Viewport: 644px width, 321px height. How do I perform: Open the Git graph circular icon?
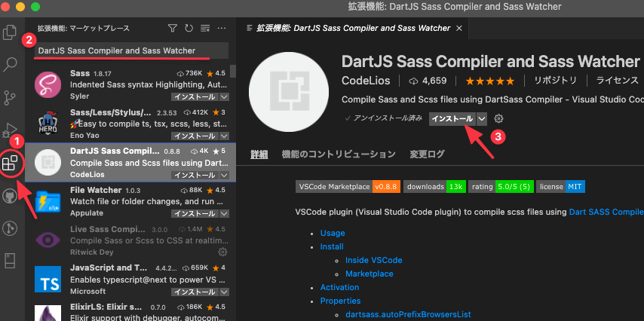coord(10,228)
